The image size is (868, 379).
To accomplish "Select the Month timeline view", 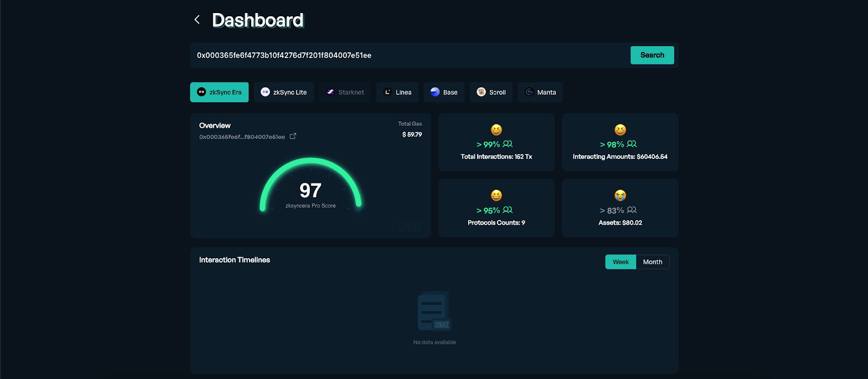I will point(653,262).
